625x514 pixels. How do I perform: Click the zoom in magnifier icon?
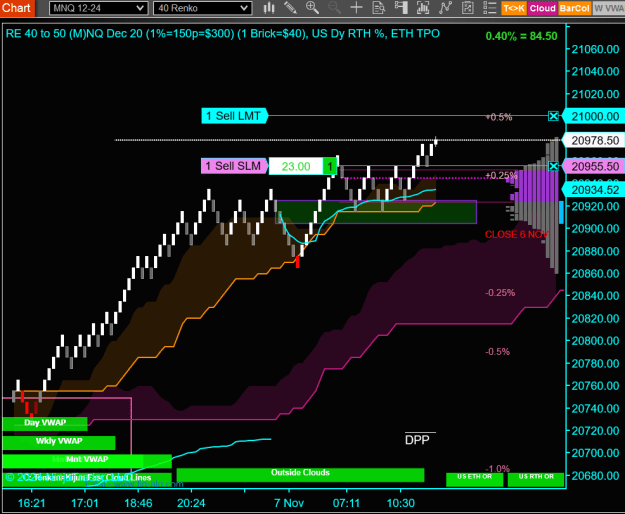click(x=312, y=8)
